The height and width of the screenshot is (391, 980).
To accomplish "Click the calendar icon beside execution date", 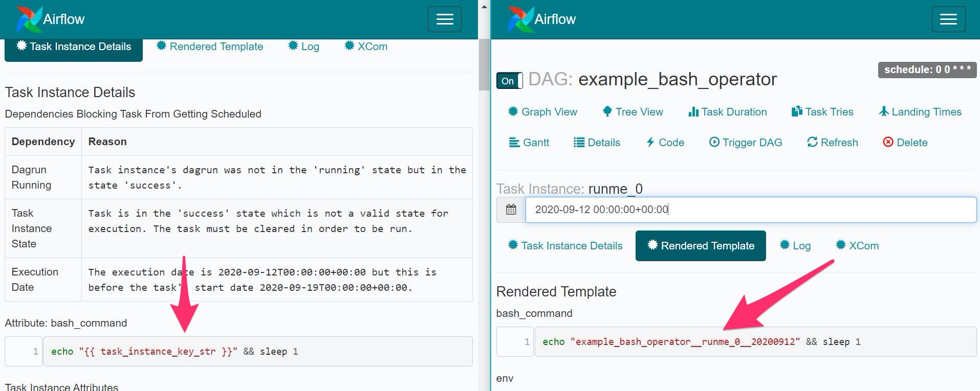I will 511,210.
